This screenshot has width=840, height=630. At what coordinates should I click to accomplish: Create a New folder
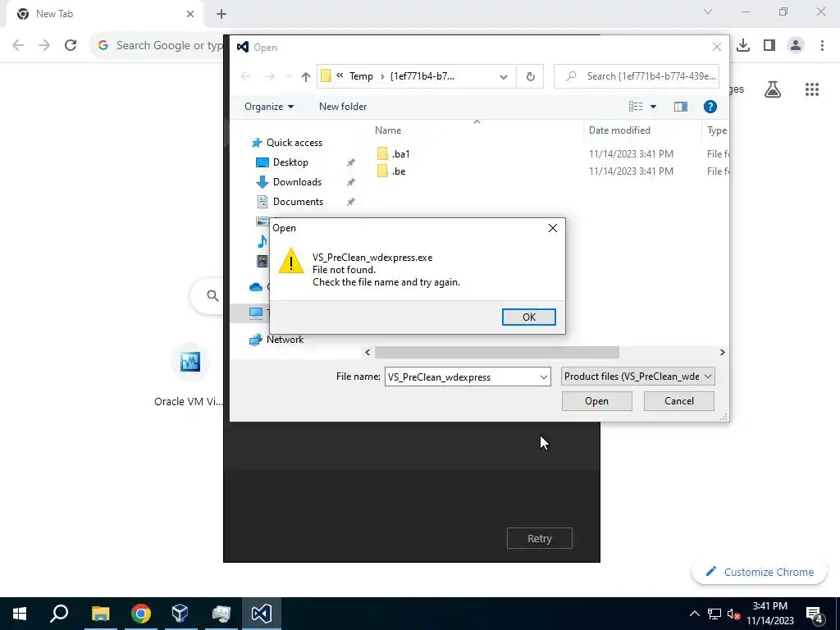343,107
